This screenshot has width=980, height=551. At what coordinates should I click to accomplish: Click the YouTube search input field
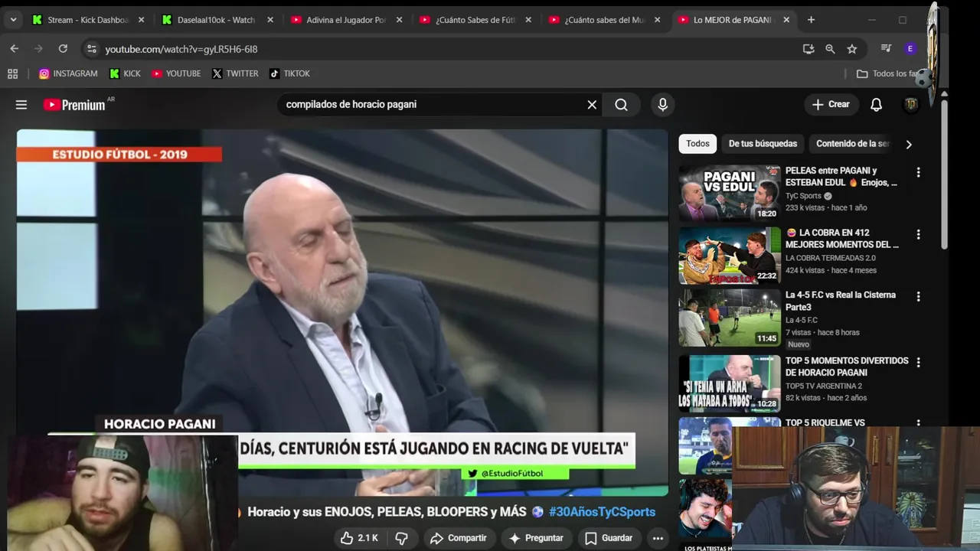pyautogui.click(x=432, y=105)
